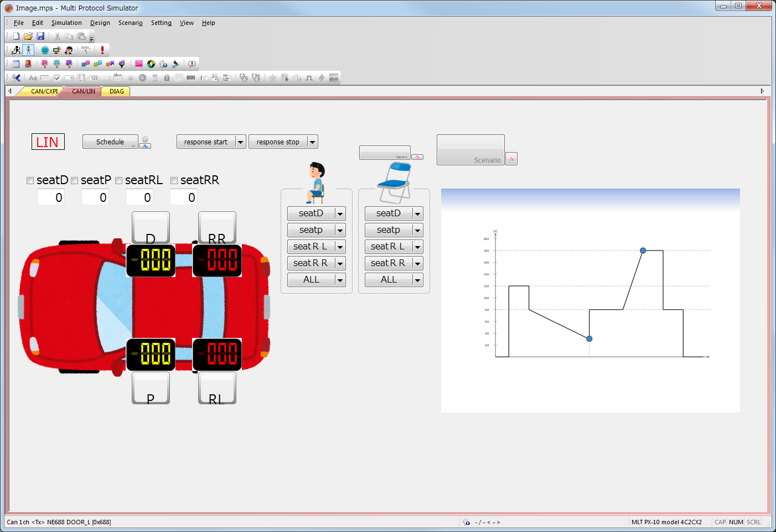The image size is (776, 532).
Task: Click the LIN label box
Action: pos(48,142)
